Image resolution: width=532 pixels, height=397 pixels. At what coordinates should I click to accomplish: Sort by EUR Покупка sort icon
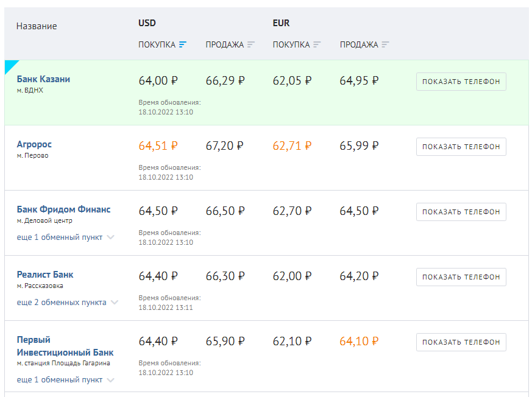[317, 44]
